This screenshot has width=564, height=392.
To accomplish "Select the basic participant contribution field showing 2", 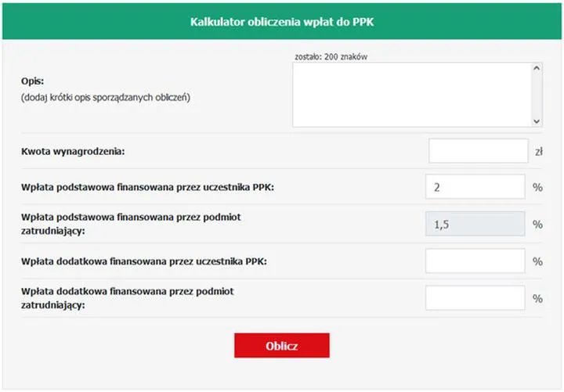I will [475, 187].
